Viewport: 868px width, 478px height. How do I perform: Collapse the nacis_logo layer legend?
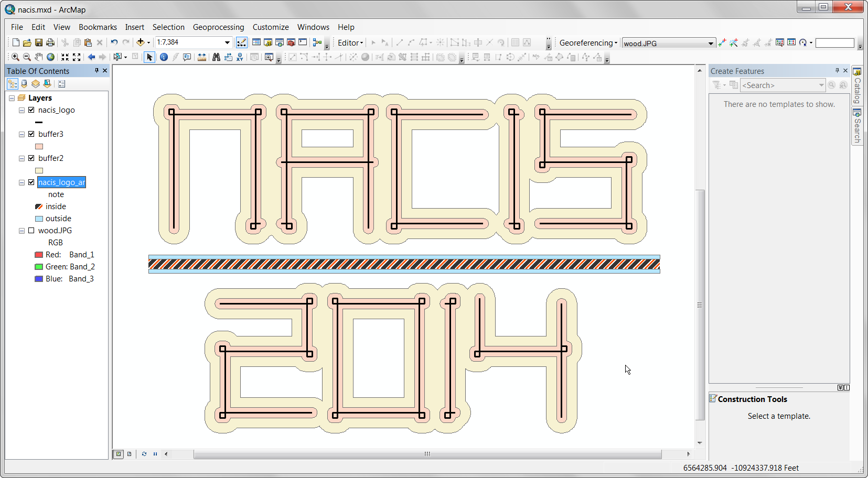tap(22, 110)
